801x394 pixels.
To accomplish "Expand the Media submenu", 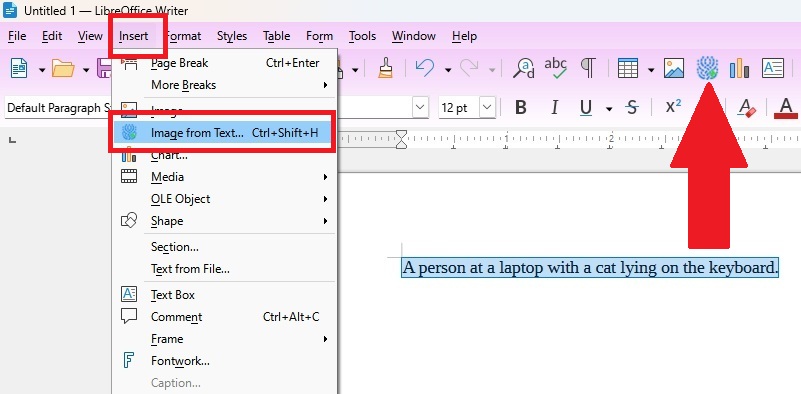I will click(x=225, y=177).
